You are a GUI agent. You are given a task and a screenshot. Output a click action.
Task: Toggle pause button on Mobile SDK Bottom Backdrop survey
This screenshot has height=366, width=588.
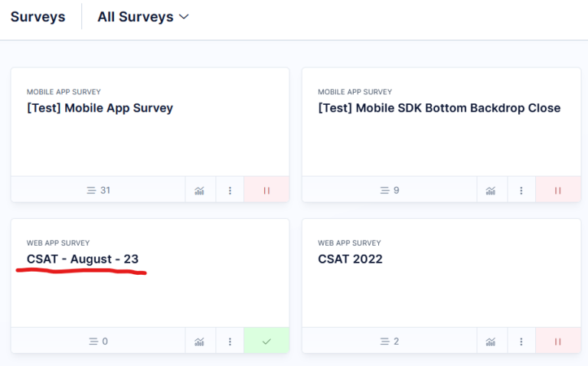coord(558,190)
